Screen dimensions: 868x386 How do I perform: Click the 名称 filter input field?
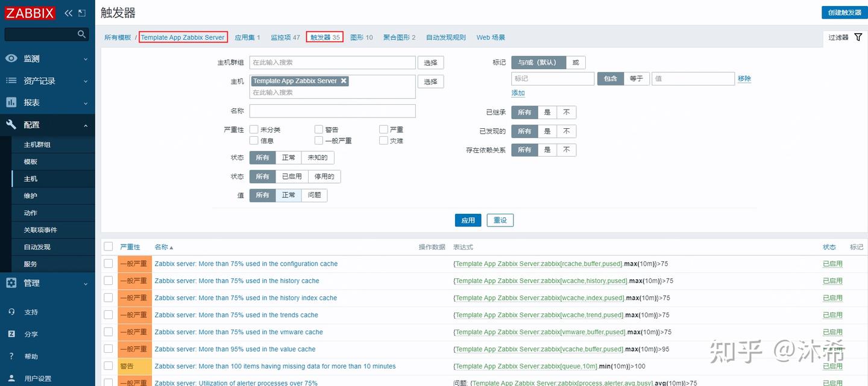[333, 111]
